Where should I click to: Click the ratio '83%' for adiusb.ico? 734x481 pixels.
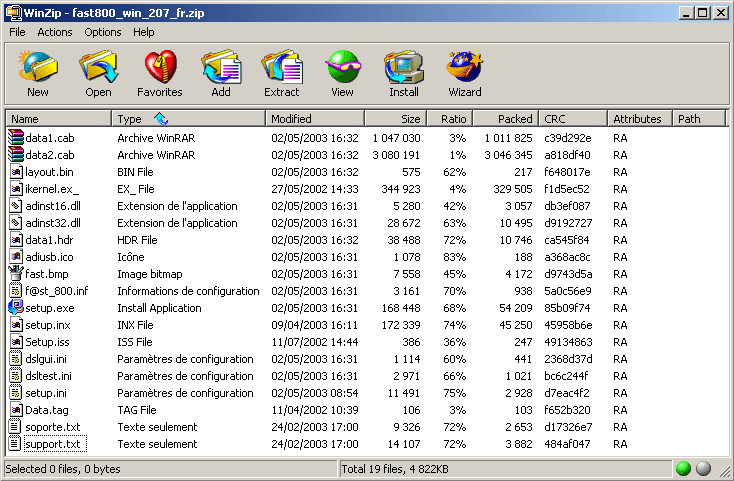[x=455, y=257]
